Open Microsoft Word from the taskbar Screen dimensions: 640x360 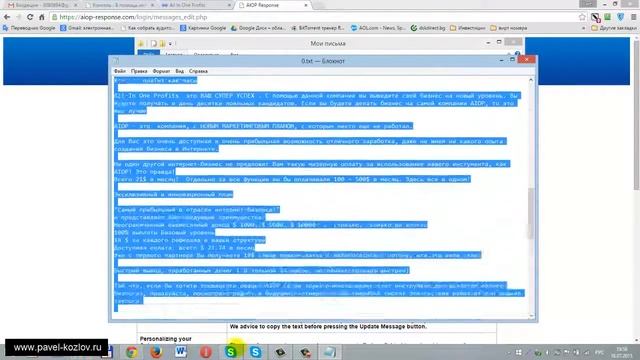click(x=181, y=352)
